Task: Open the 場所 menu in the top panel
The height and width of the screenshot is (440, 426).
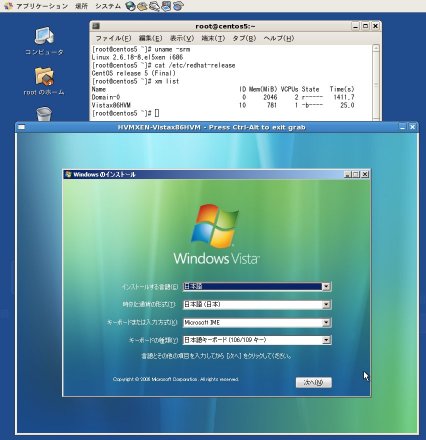Action: pos(81,6)
